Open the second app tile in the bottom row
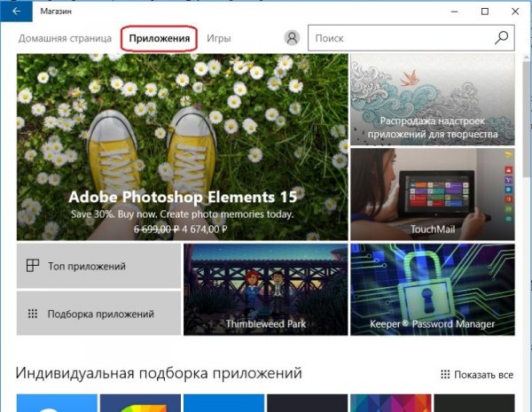This screenshot has width=532, height=412. click(x=140, y=403)
